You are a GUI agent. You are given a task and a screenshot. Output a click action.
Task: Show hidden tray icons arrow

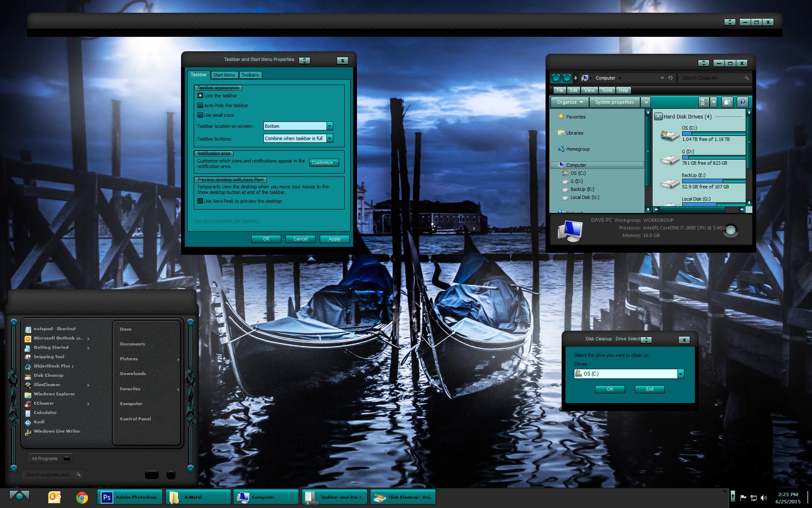coord(733,496)
